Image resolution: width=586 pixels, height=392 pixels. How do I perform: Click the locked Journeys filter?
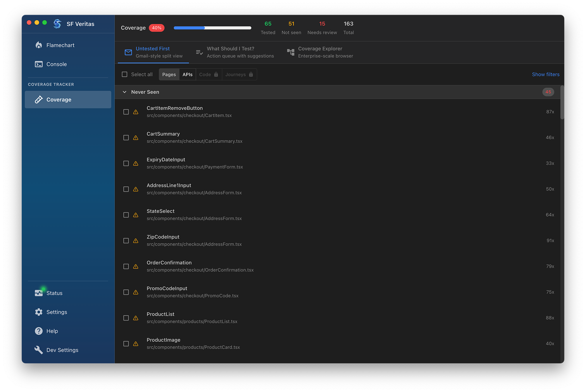tap(239, 74)
